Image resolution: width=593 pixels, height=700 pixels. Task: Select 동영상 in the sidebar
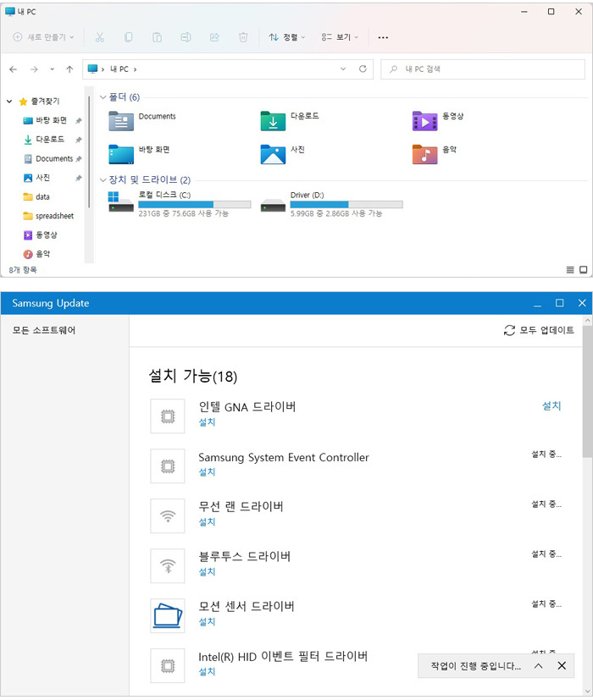[40, 234]
